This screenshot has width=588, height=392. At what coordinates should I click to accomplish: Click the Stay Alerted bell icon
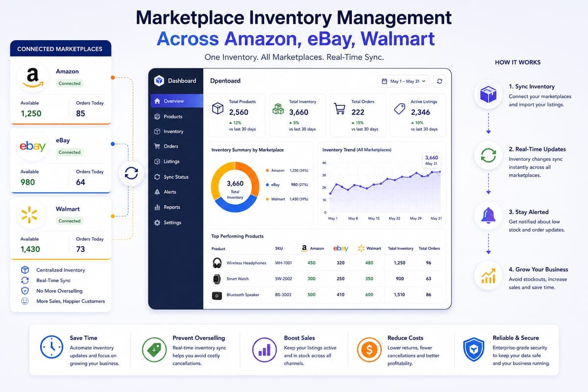(488, 216)
